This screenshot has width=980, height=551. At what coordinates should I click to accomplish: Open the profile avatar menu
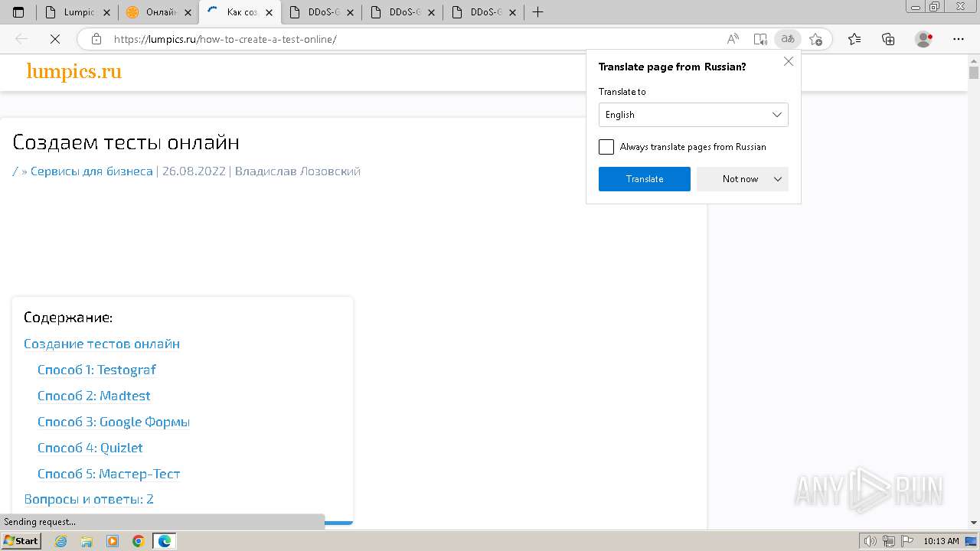coord(924,39)
